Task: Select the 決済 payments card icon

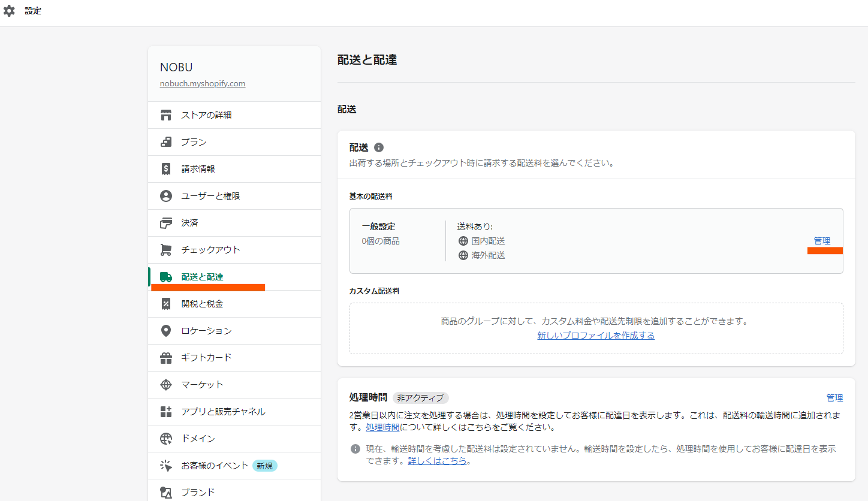Action: pos(166,222)
